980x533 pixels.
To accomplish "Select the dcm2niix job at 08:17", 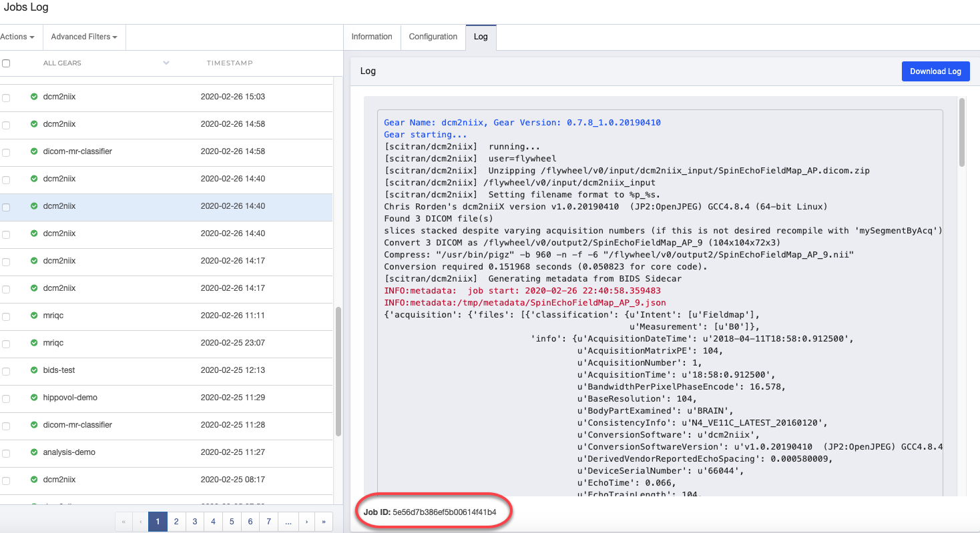I will (166, 480).
